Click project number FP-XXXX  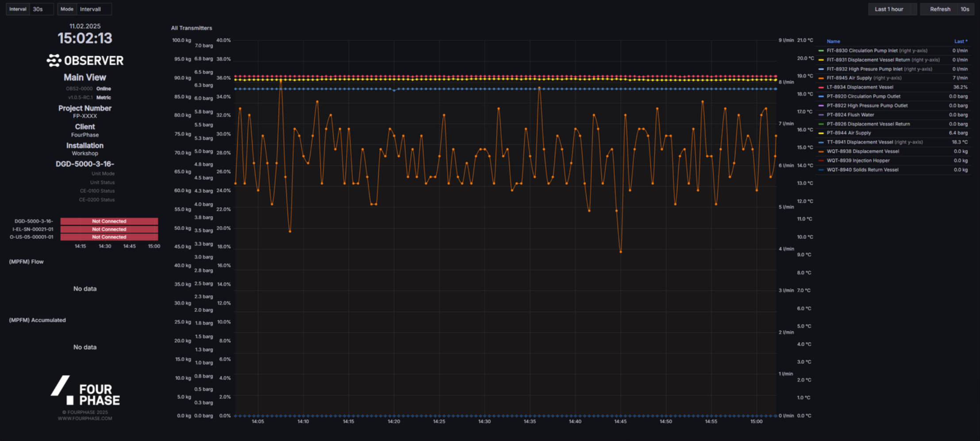click(85, 116)
